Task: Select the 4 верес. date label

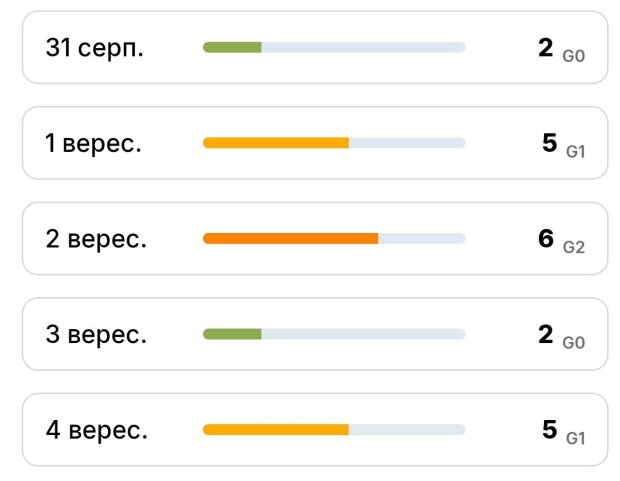Action: pos(96,430)
